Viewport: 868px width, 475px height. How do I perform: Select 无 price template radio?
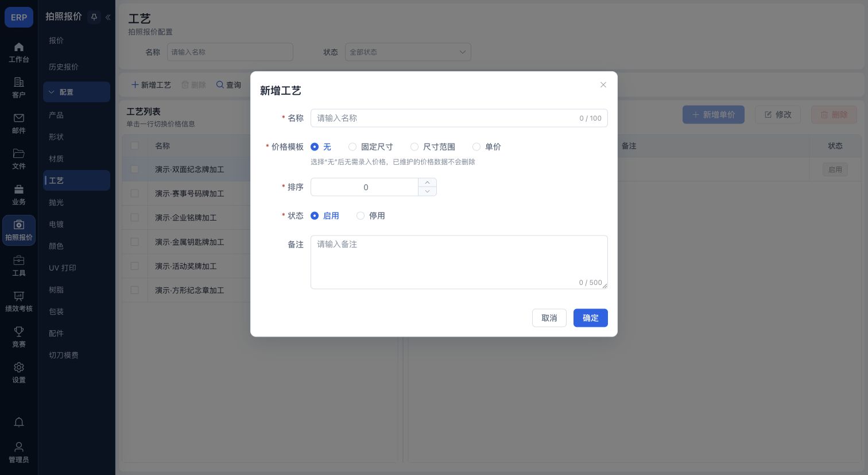coord(321,147)
